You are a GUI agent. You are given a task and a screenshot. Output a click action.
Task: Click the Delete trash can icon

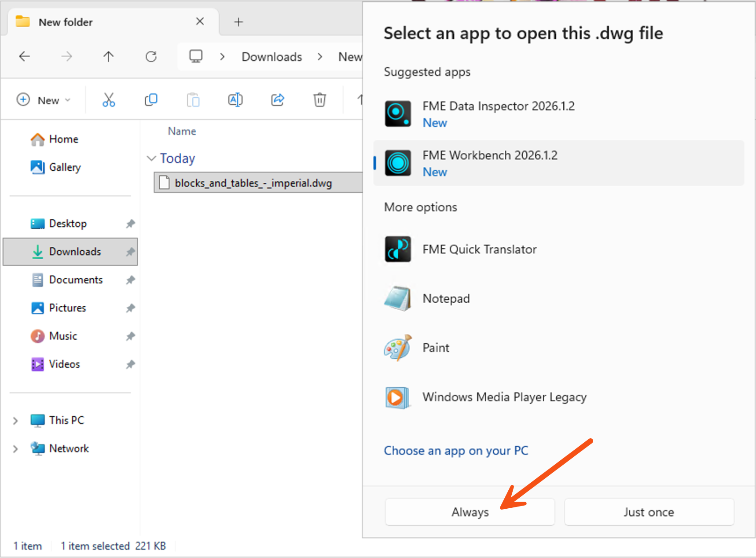point(320,100)
